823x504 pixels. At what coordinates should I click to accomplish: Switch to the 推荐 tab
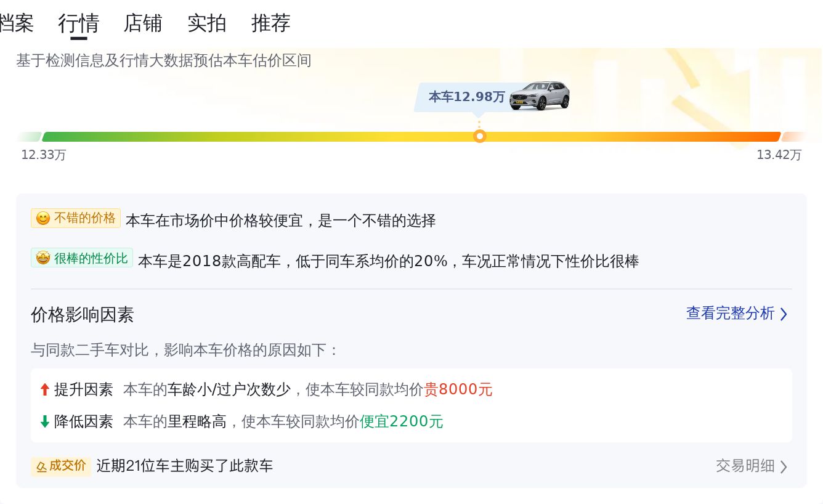pyautogui.click(x=271, y=23)
